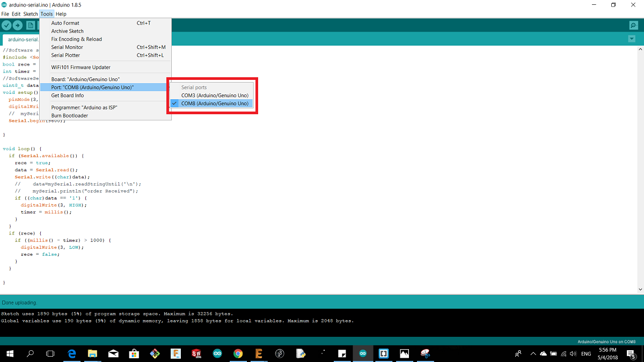Open battery status tray icon
The height and width of the screenshot is (362, 644).
point(553,354)
